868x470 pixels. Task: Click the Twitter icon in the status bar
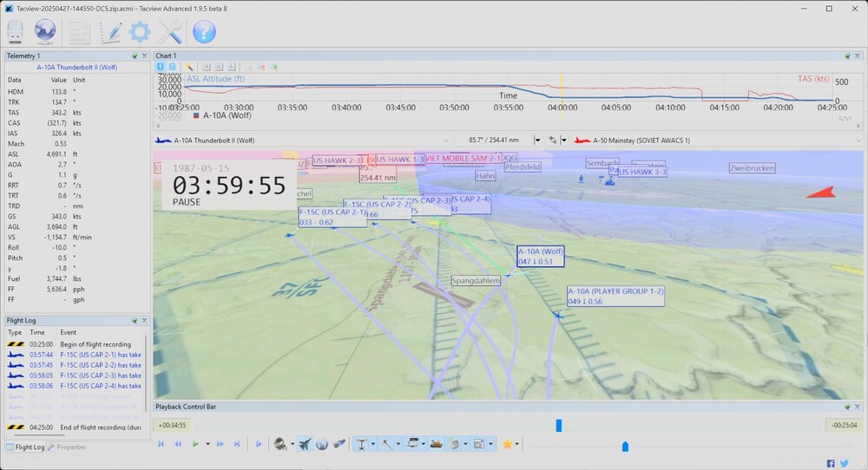tap(845, 463)
